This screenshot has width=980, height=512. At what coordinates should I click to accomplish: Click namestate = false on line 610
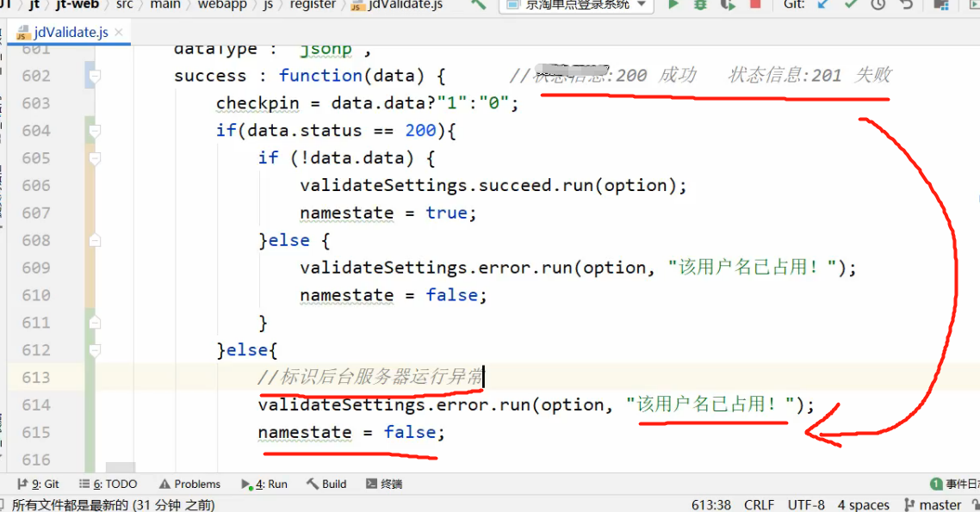(x=393, y=295)
